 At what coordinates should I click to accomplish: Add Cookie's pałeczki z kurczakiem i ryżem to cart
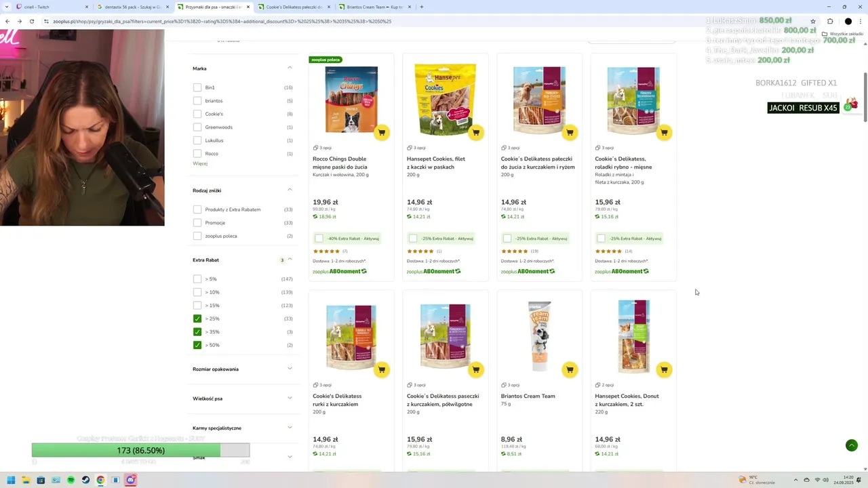(570, 132)
